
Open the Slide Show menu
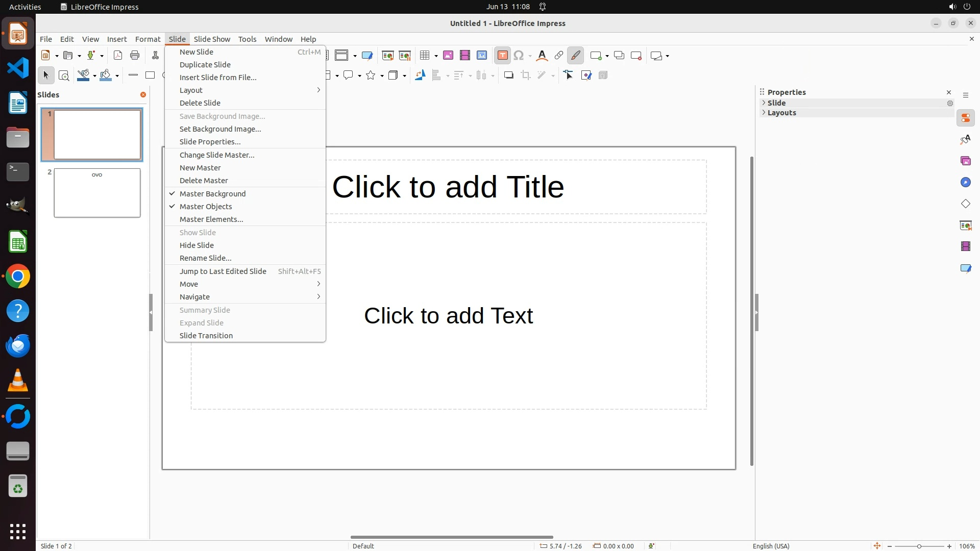click(x=212, y=39)
